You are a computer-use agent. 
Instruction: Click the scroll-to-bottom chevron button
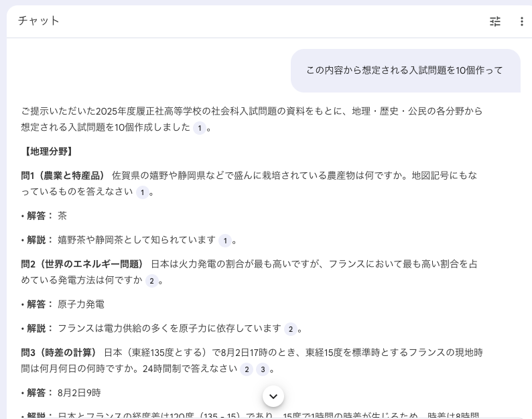coord(273,396)
